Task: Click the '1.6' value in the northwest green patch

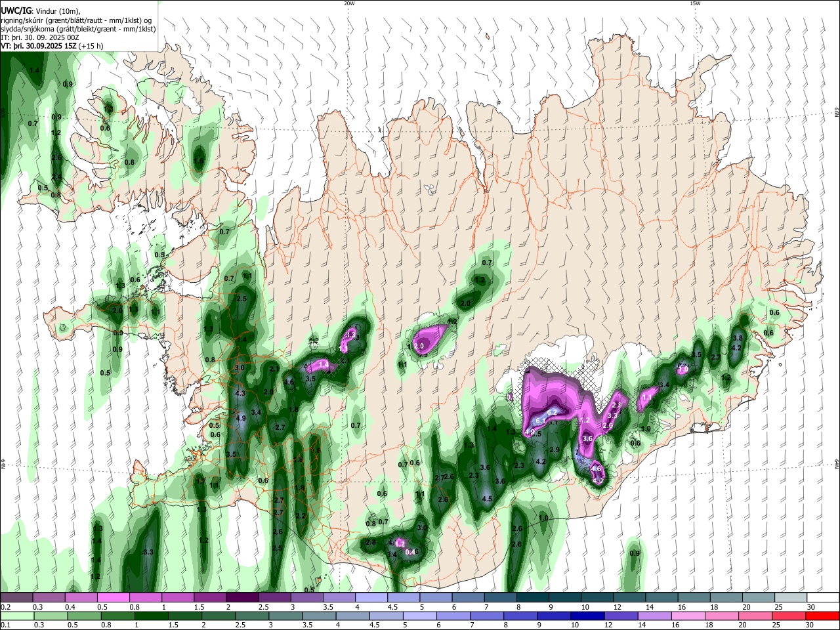Action: (199, 161)
